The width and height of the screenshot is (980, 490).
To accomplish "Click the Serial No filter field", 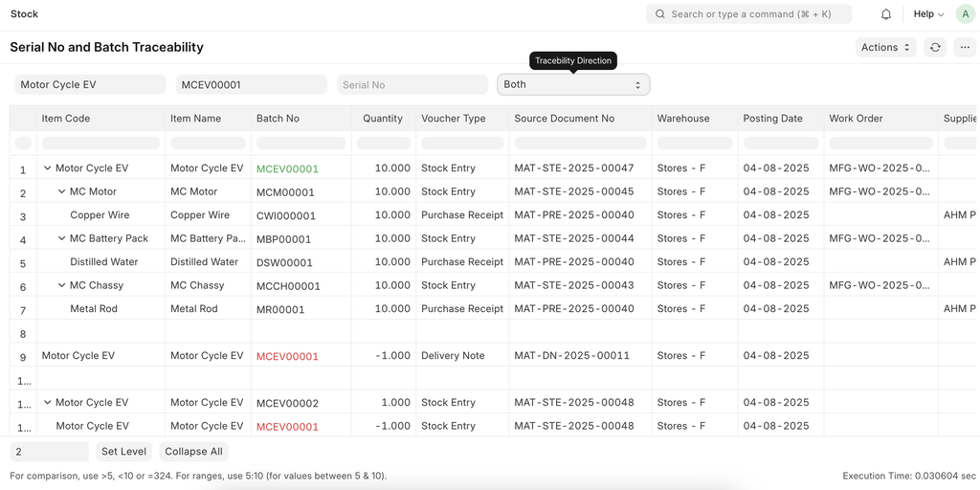I will coord(412,84).
